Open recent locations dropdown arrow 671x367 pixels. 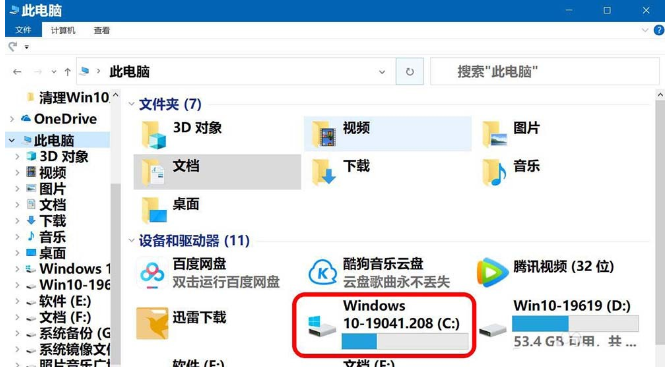click(53, 72)
